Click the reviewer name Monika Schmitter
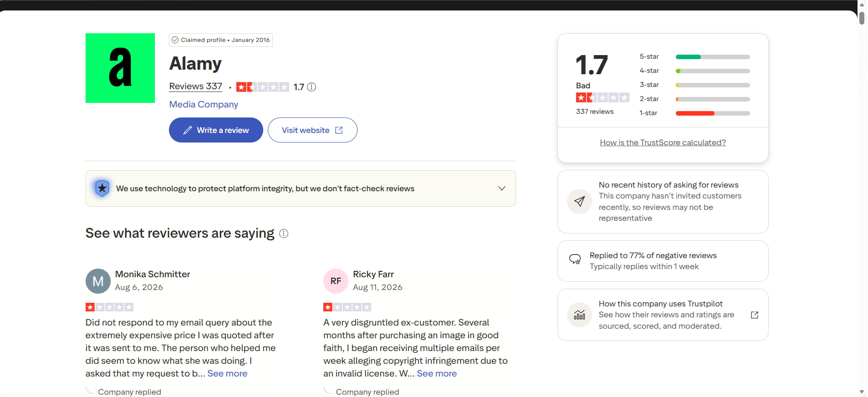868x397 pixels. (153, 274)
